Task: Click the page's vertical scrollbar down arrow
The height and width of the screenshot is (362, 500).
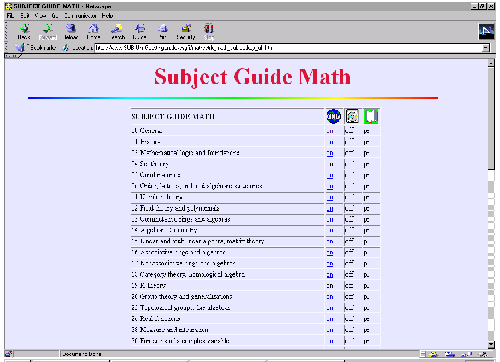Action: point(491,345)
